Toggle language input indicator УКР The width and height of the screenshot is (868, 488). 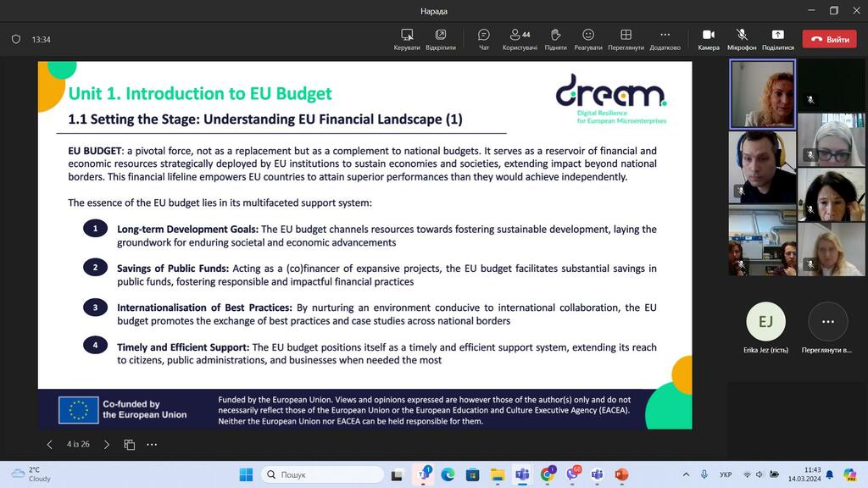pyautogui.click(x=726, y=474)
